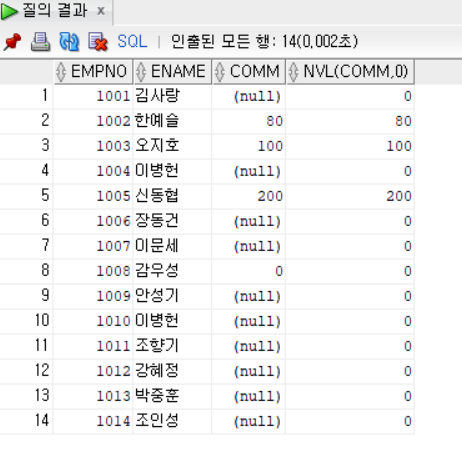462x450 pixels.
Task: Select row number 6 header
Action: (26, 221)
